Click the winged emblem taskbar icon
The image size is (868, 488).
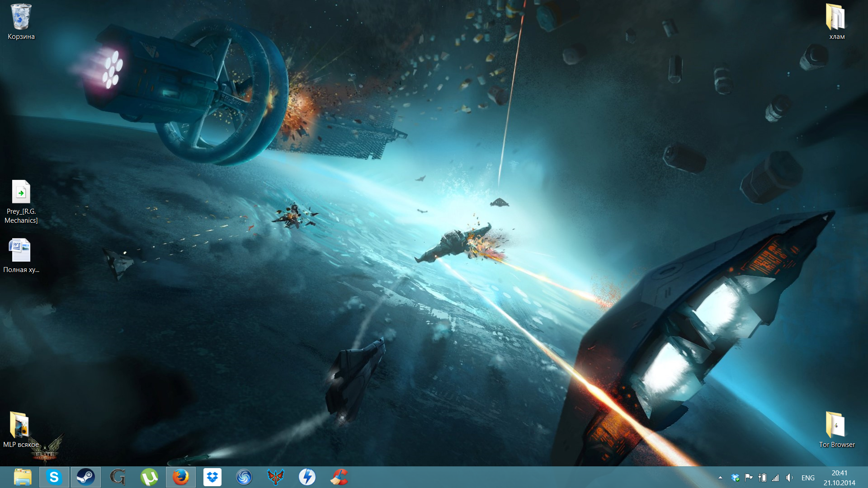276,477
